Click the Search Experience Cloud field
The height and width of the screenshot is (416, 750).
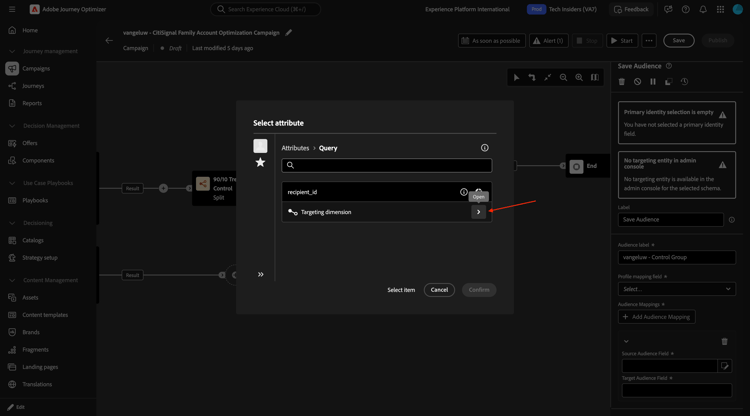coord(265,9)
